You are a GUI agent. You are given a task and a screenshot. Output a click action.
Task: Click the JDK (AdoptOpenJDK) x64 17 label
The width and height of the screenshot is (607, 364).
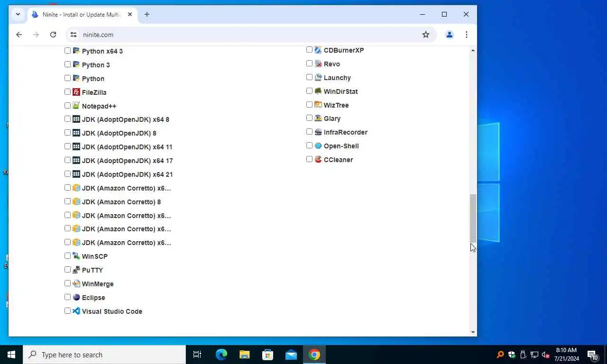tap(127, 161)
